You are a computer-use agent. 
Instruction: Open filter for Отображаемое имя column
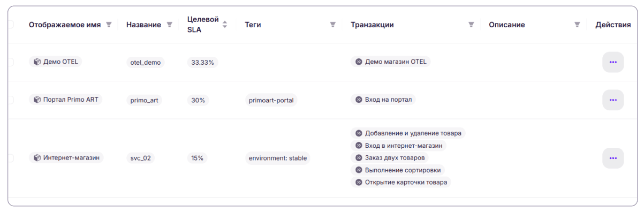click(x=109, y=25)
